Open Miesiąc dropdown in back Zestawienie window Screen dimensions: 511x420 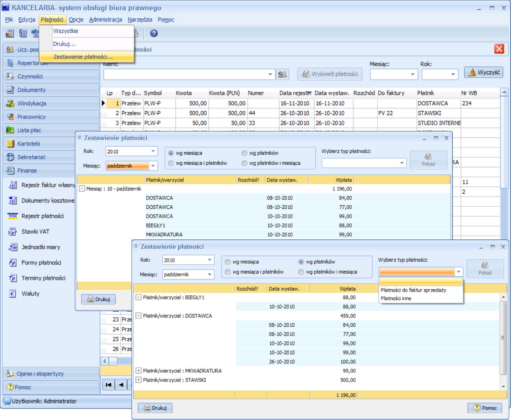click(153, 166)
